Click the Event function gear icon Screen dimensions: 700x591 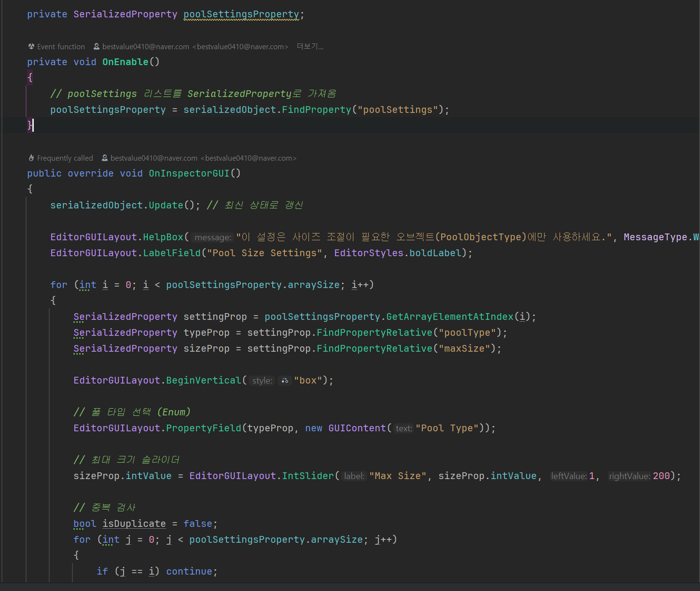(x=31, y=47)
